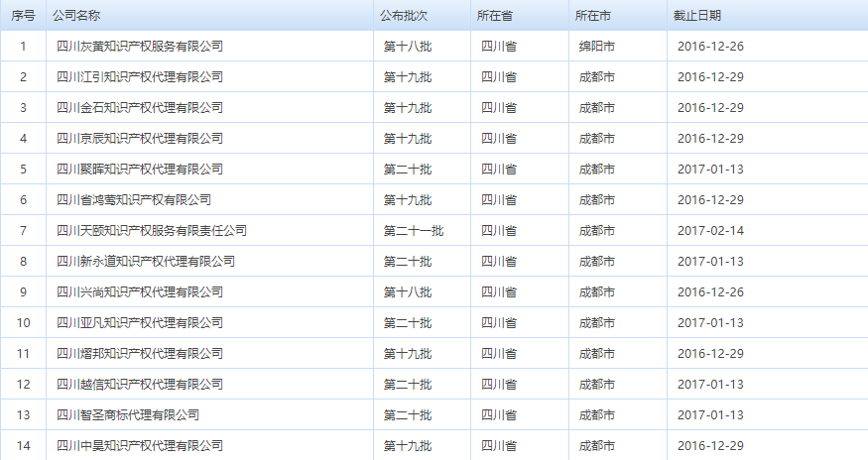Image resolution: width=868 pixels, height=460 pixels.
Task: Select 四川兴尚知识产权代理有限公司
Action: [140, 291]
